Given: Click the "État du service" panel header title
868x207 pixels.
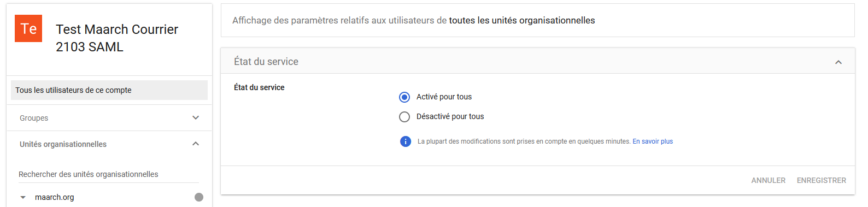Looking at the screenshot, I should (266, 62).
